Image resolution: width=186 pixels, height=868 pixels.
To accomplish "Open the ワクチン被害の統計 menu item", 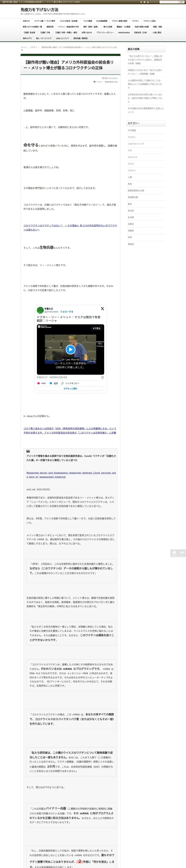I will tap(120, 21).
